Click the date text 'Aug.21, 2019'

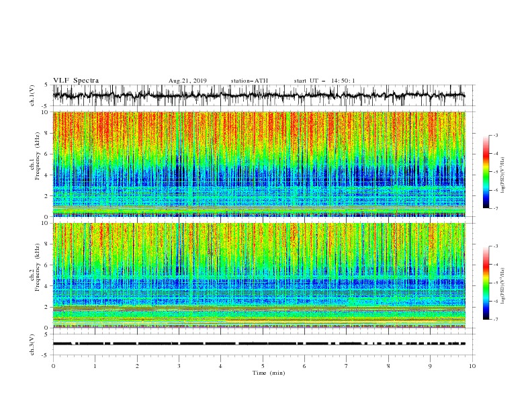click(187, 81)
